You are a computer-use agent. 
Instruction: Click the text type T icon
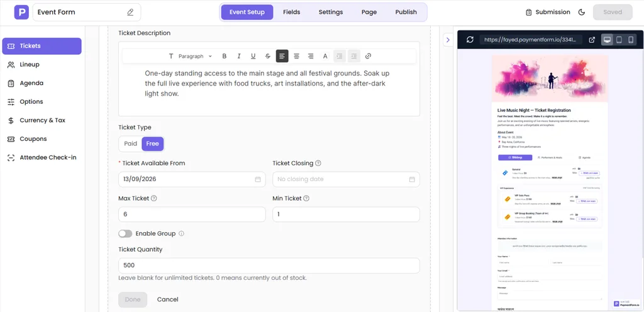171,56
